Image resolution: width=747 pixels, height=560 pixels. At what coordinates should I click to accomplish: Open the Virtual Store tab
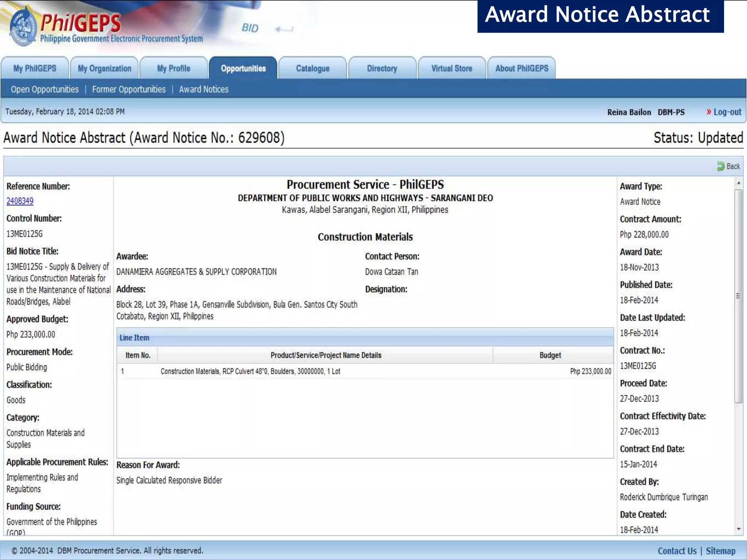(x=452, y=69)
